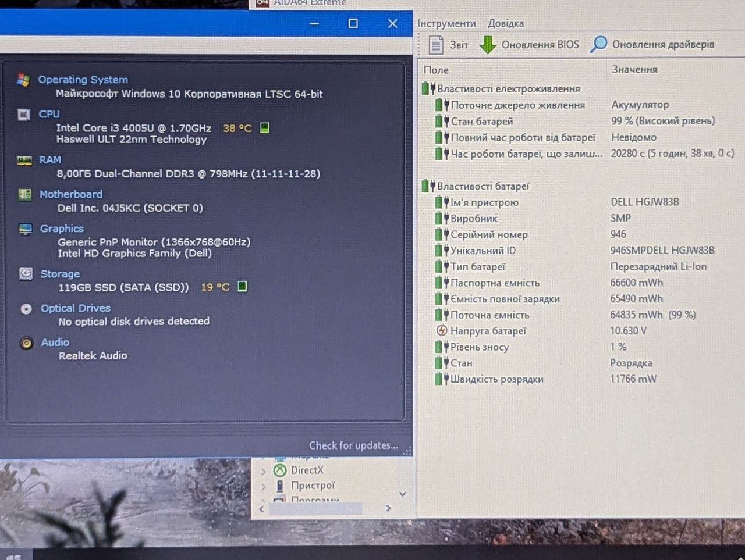Viewport: 745px width, 560px height.
Task: Select the DirectX item in the AIDA64 tree
Action: pos(307,470)
